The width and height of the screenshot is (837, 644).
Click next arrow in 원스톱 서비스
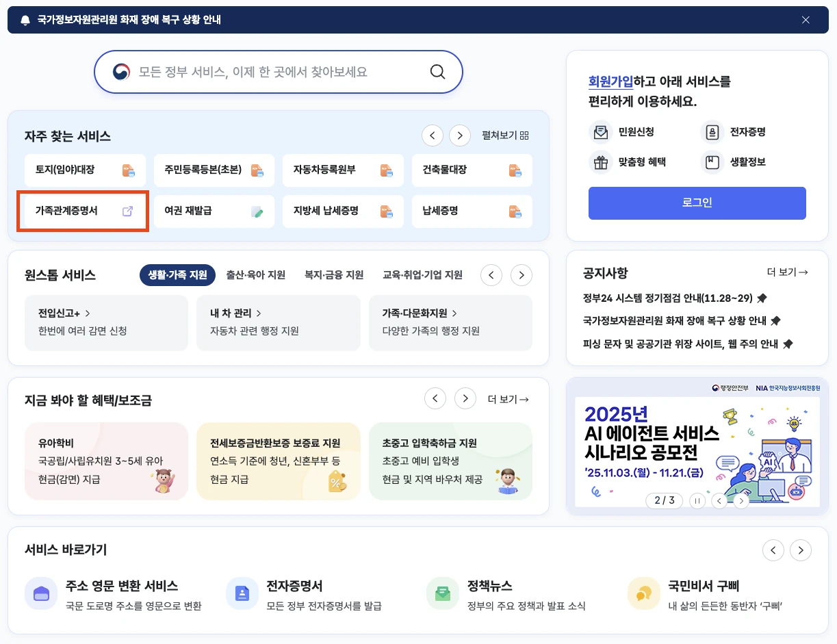(x=521, y=274)
